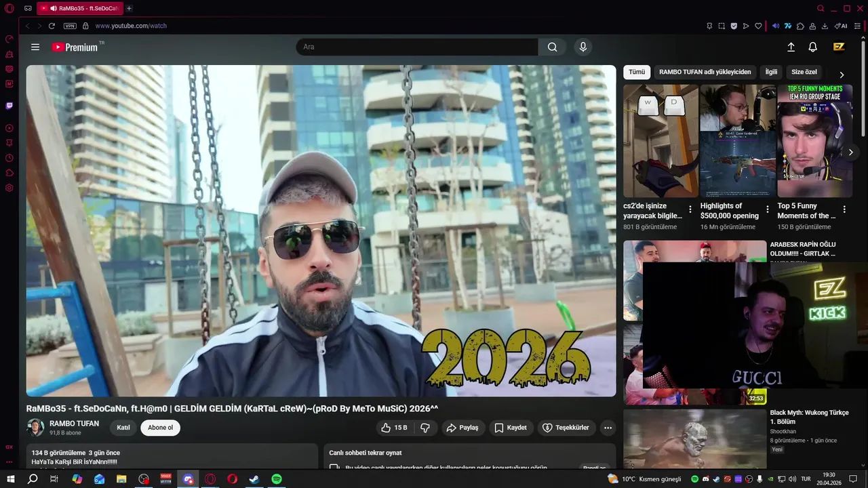
Task: Open the YouTube create upload icon
Action: click(x=791, y=47)
